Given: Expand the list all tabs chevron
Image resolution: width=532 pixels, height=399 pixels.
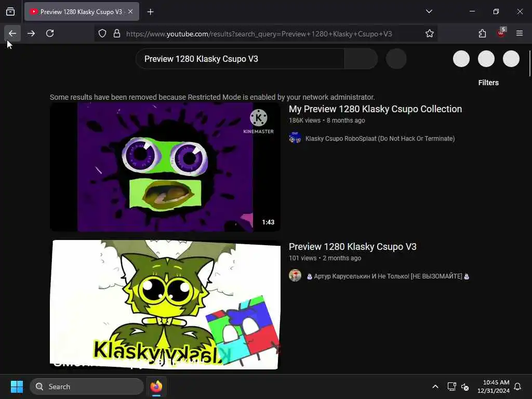Looking at the screenshot, I should click(429, 11).
